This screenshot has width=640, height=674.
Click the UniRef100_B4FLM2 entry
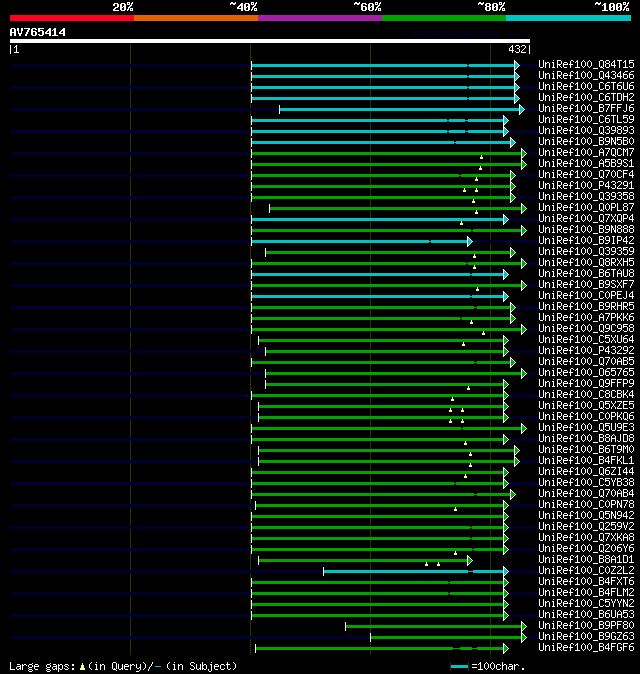point(586,593)
